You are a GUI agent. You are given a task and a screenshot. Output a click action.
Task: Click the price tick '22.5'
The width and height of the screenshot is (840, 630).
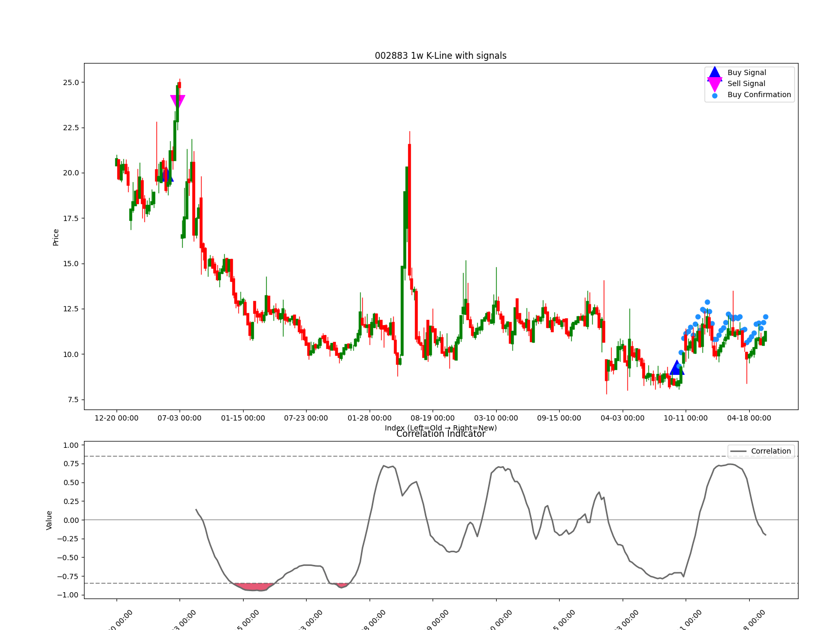tap(71, 128)
